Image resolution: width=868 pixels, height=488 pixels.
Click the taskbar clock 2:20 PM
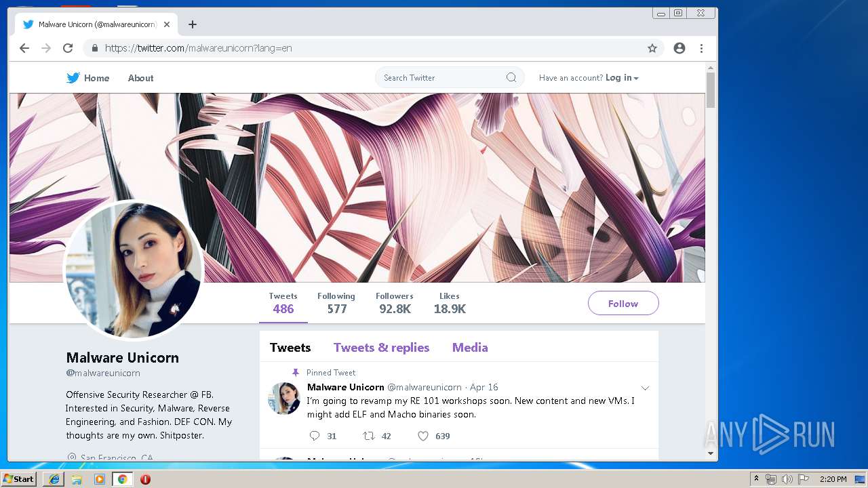click(833, 479)
